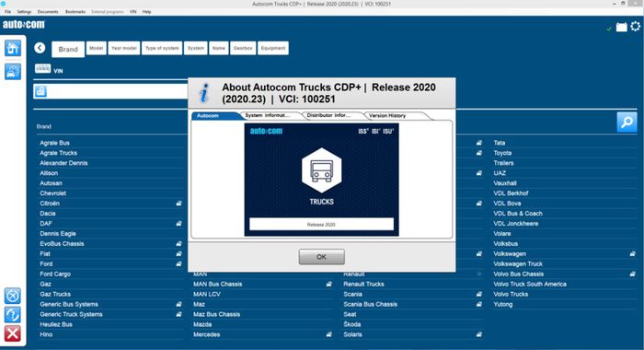Open the settings gear icon top right

(x=636, y=27)
